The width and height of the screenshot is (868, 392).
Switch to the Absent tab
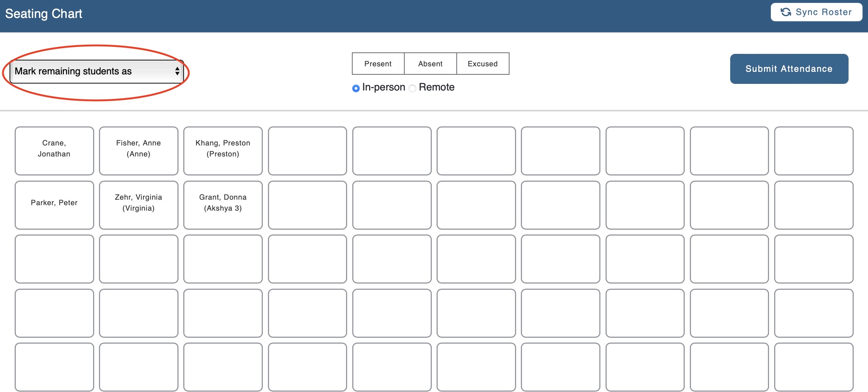click(x=430, y=63)
